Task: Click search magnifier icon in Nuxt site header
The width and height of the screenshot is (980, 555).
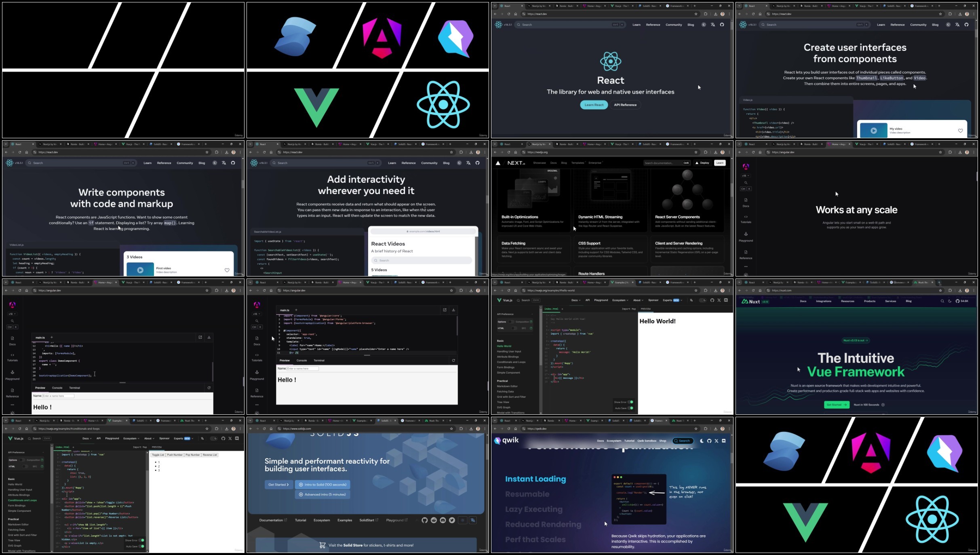Action: pyautogui.click(x=942, y=301)
